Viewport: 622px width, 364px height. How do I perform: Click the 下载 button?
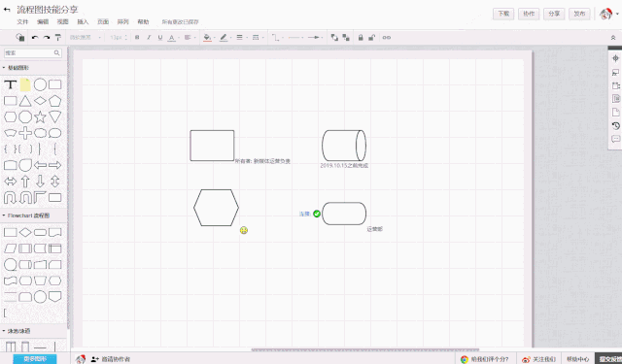tap(503, 14)
